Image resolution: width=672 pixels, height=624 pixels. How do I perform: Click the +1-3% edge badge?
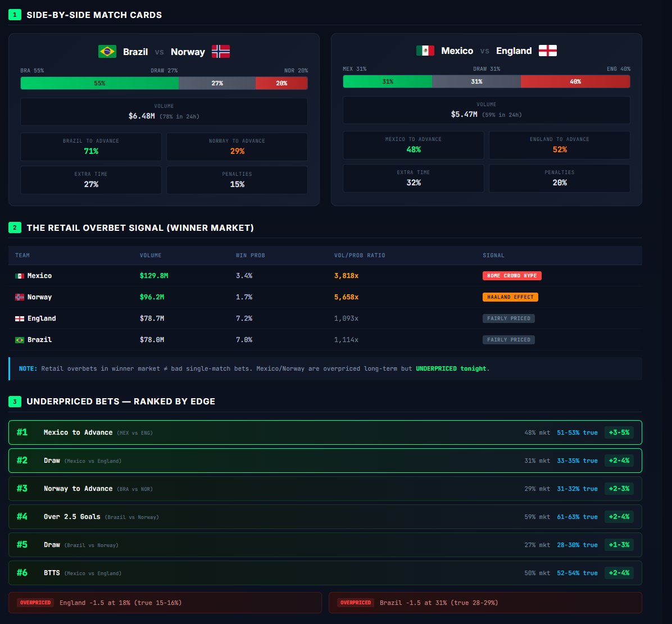[619, 545]
